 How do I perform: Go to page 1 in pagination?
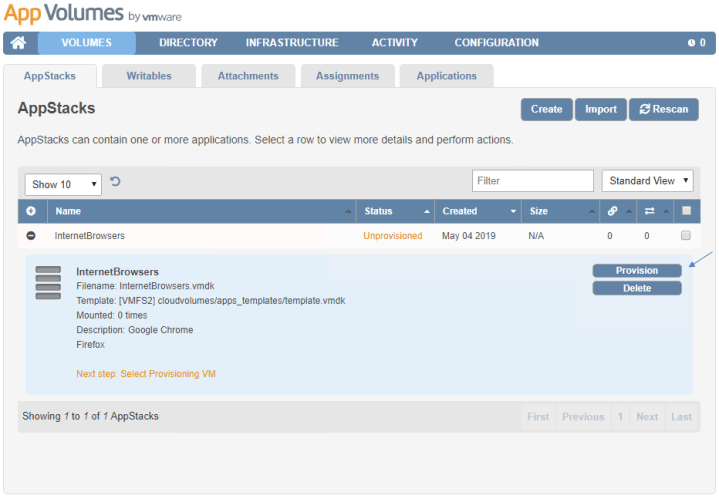click(620, 416)
